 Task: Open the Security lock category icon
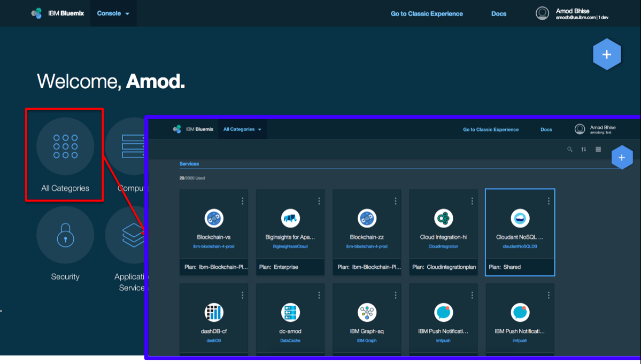(x=65, y=235)
